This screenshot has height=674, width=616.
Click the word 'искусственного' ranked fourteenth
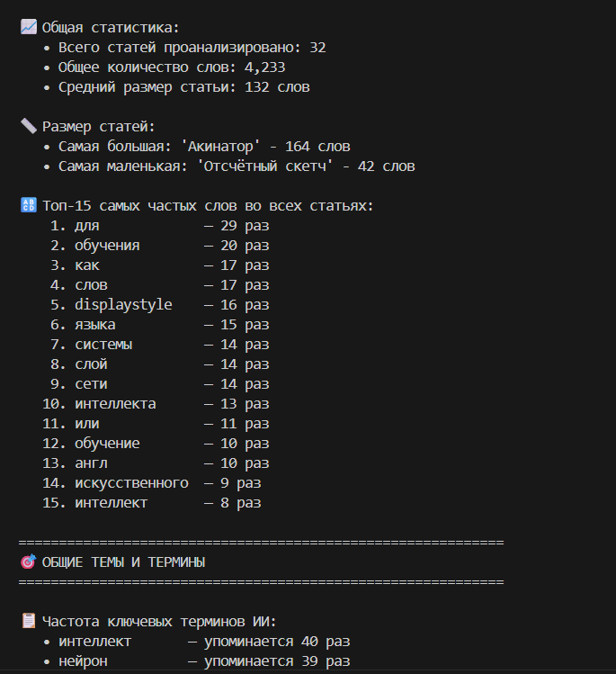point(131,483)
